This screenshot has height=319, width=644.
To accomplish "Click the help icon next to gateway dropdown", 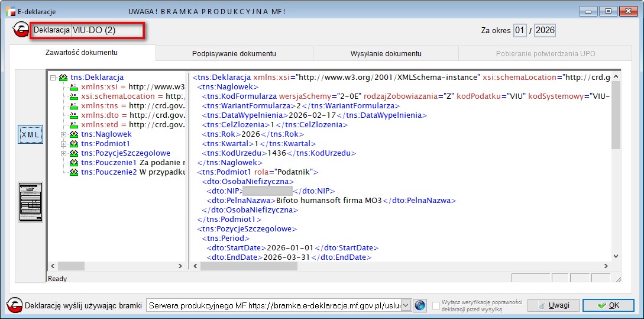I will coord(420,305).
